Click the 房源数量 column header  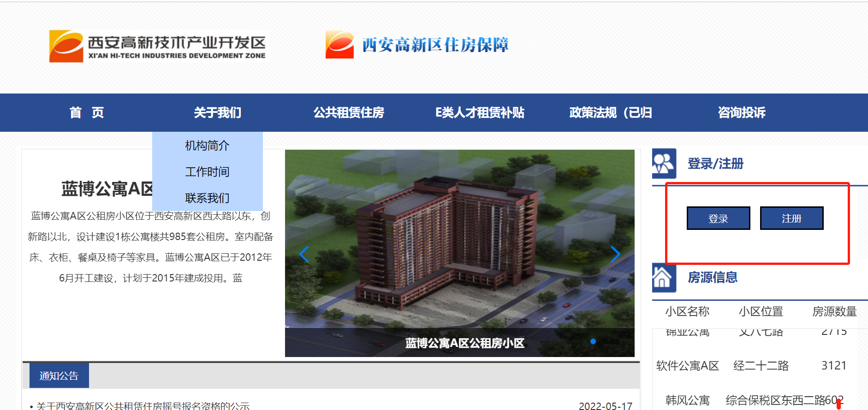834,312
